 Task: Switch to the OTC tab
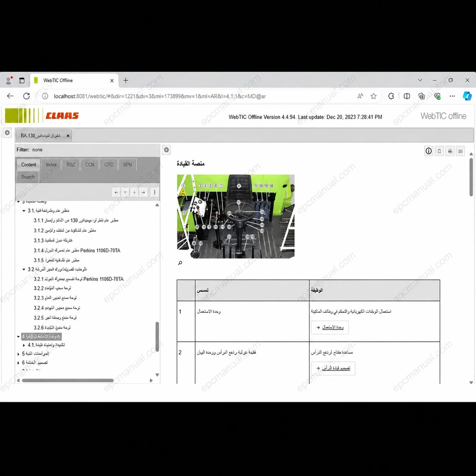coord(109,165)
